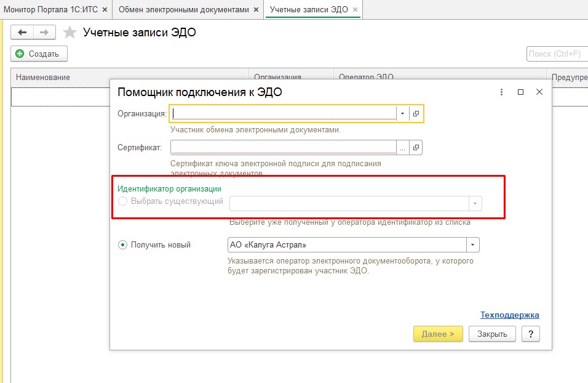This screenshot has width=588, height=383.
Task: Select the Получить новый radio button
Action: pos(122,245)
